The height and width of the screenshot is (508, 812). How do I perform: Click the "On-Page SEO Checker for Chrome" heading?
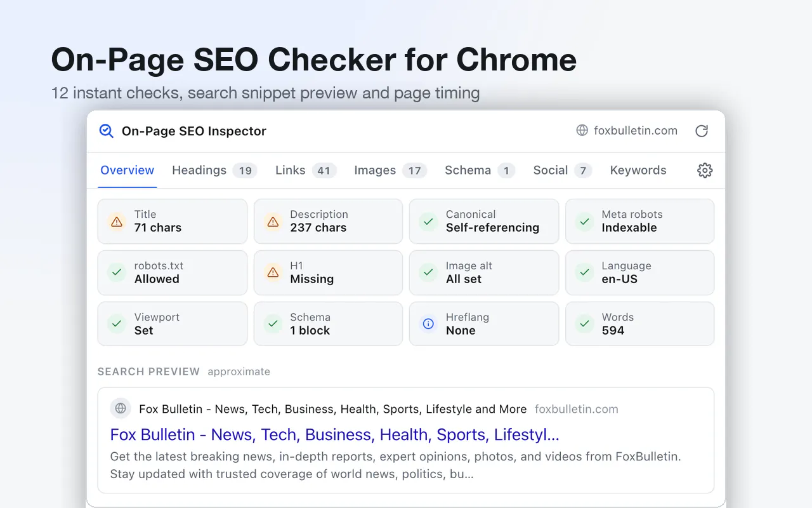[314, 60]
